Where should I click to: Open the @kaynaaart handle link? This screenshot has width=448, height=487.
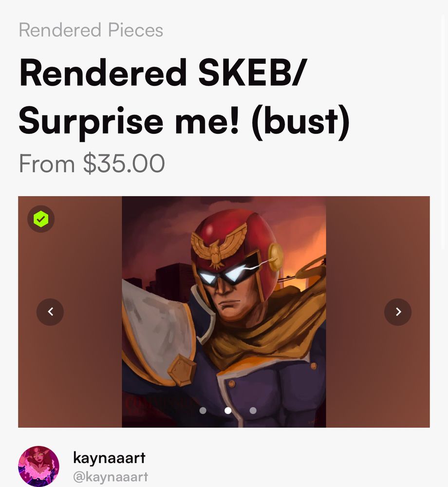point(111,477)
